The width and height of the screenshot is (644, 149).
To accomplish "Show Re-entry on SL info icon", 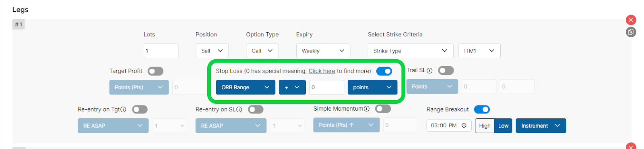I will pyautogui.click(x=239, y=109).
